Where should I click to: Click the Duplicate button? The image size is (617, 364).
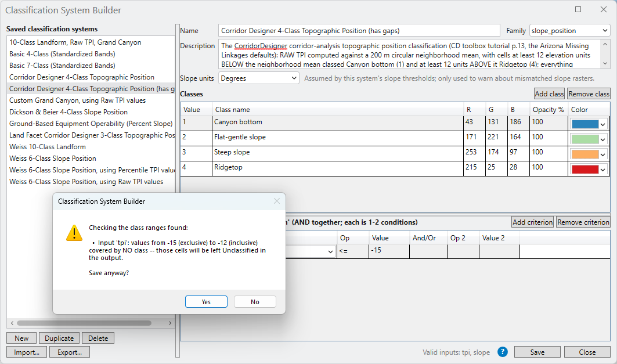59,338
